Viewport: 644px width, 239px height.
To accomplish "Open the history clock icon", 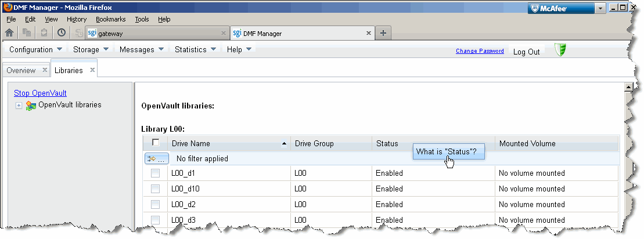I will click(x=61, y=33).
